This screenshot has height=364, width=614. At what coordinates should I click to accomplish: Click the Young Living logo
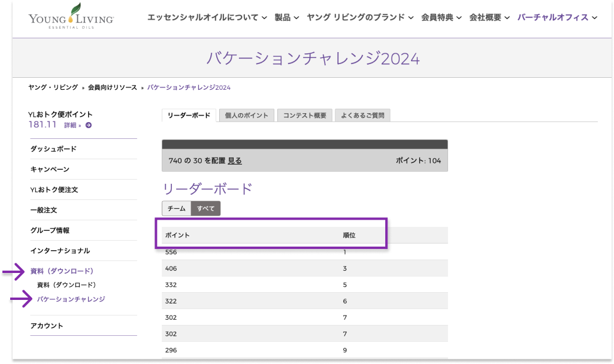coord(71,17)
